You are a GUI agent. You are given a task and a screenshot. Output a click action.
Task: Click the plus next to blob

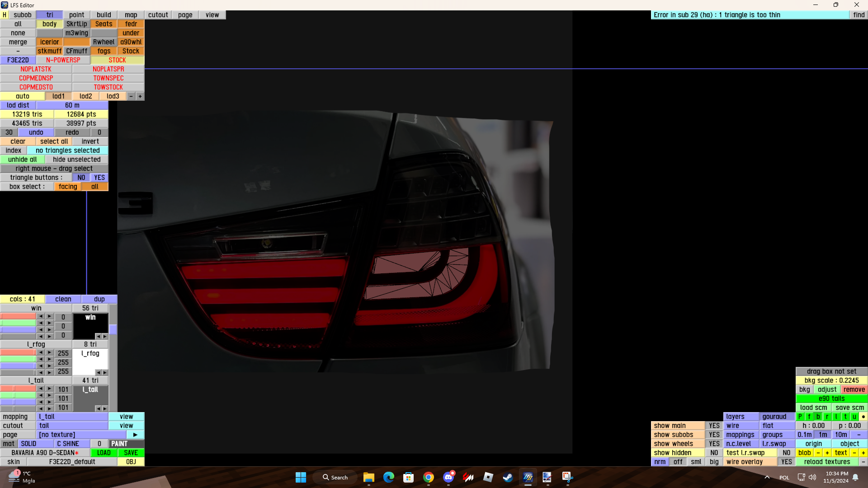pyautogui.click(x=827, y=453)
